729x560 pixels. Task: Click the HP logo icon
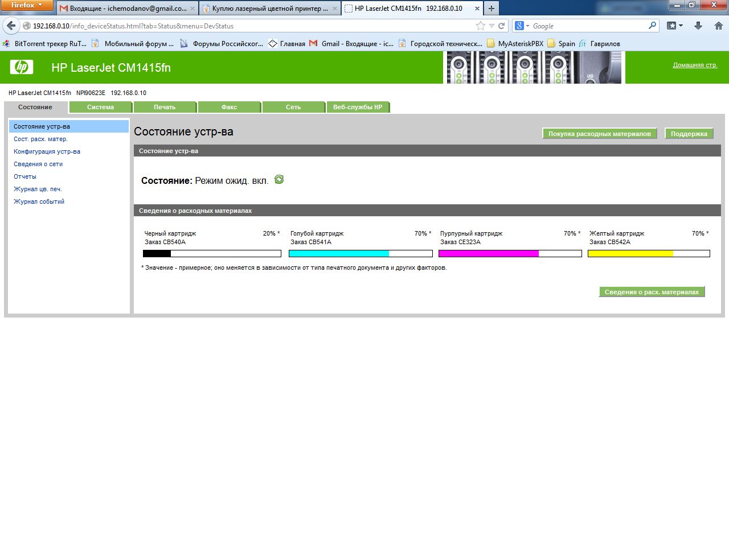click(22, 67)
